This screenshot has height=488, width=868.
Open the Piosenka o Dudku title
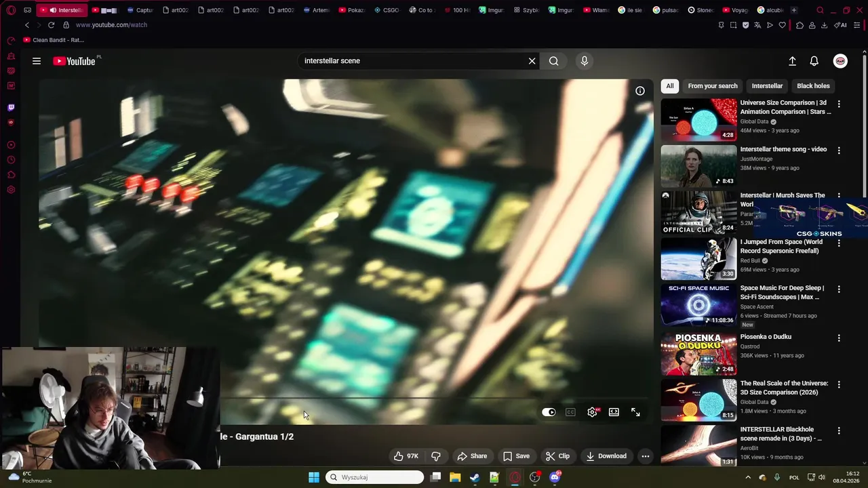[766, 337]
